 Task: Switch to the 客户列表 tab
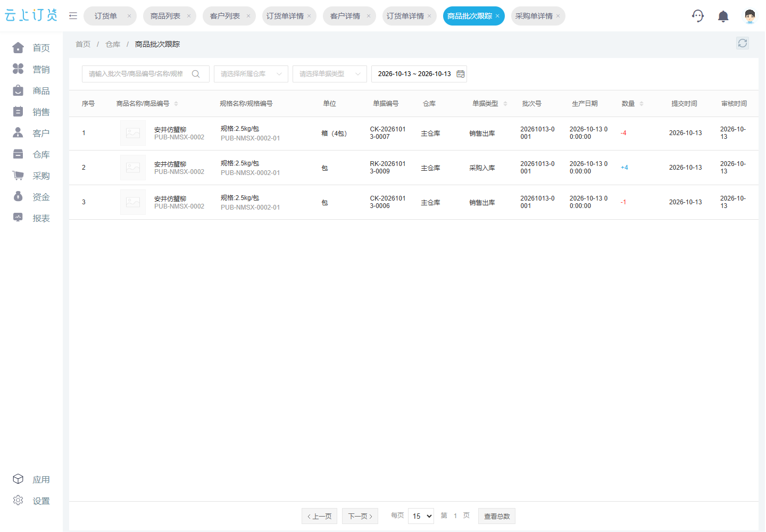click(225, 16)
